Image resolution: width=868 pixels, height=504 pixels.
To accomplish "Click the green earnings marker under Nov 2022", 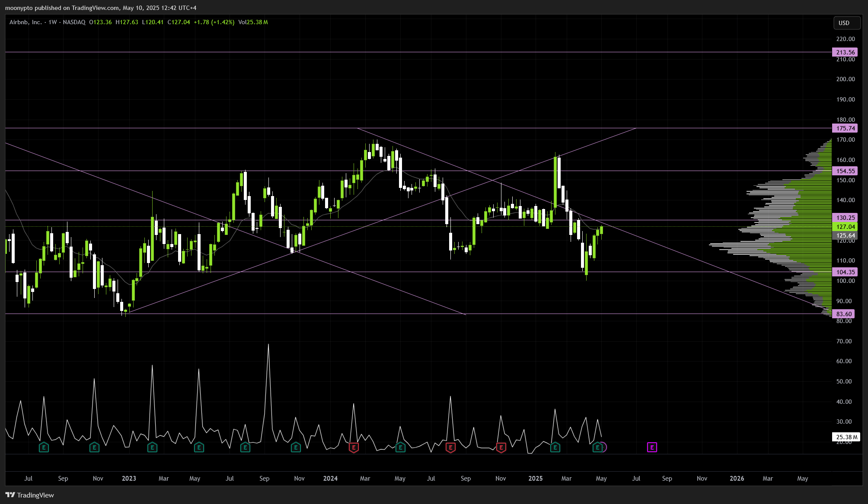I will [x=94, y=447].
